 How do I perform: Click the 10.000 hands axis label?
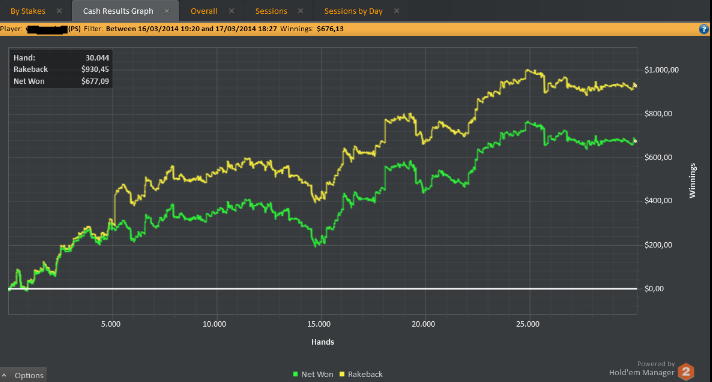click(x=214, y=324)
